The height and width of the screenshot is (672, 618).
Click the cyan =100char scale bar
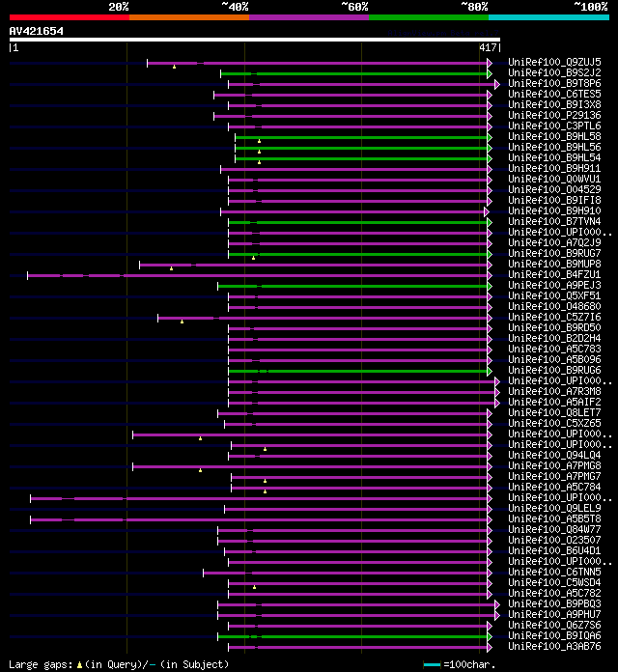click(432, 664)
